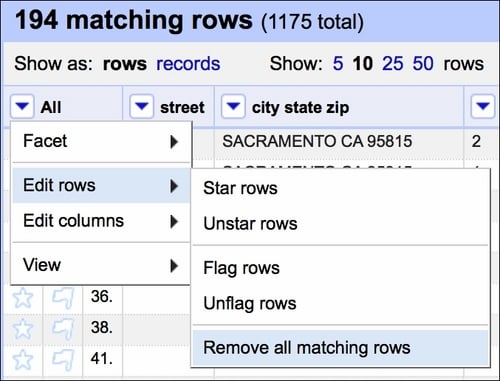
Task: Star row 41
Action: coord(23,360)
